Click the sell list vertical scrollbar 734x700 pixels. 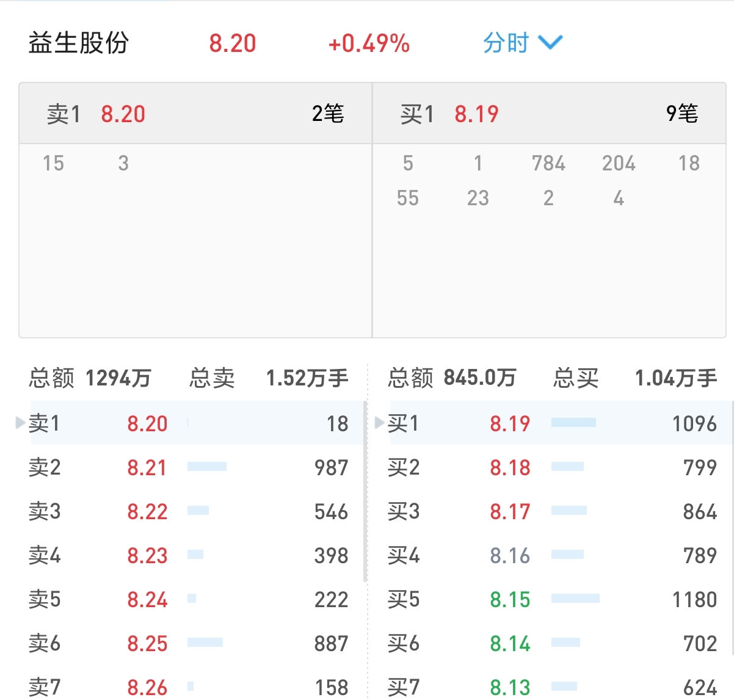(x=365, y=491)
